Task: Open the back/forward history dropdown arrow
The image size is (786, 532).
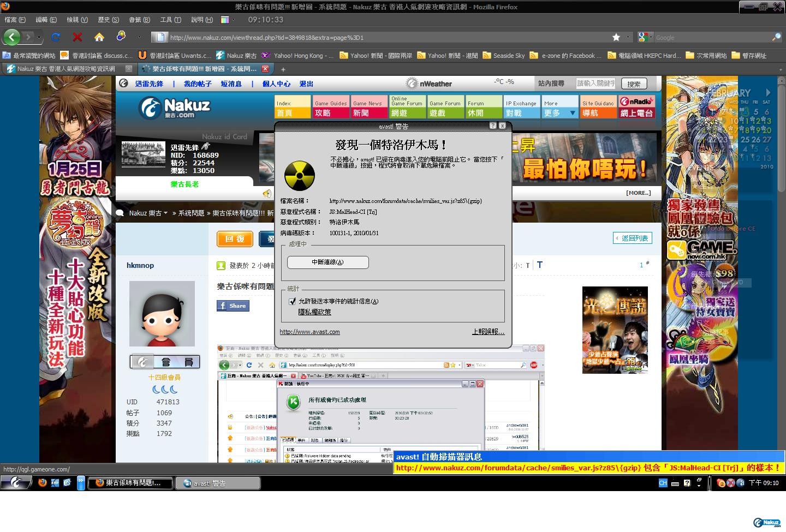Action: coord(39,38)
